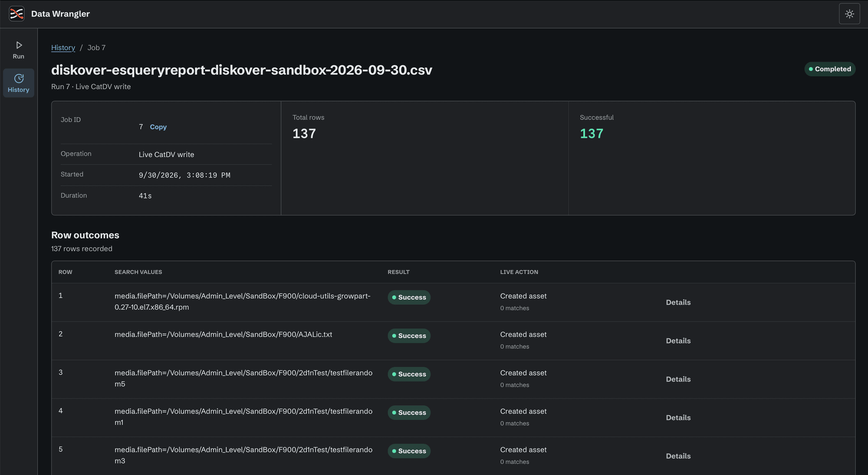Viewport: 868px width, 475px height.
Task: Toggle the light/dark theme sun icon
Action: tap(849, 14)
